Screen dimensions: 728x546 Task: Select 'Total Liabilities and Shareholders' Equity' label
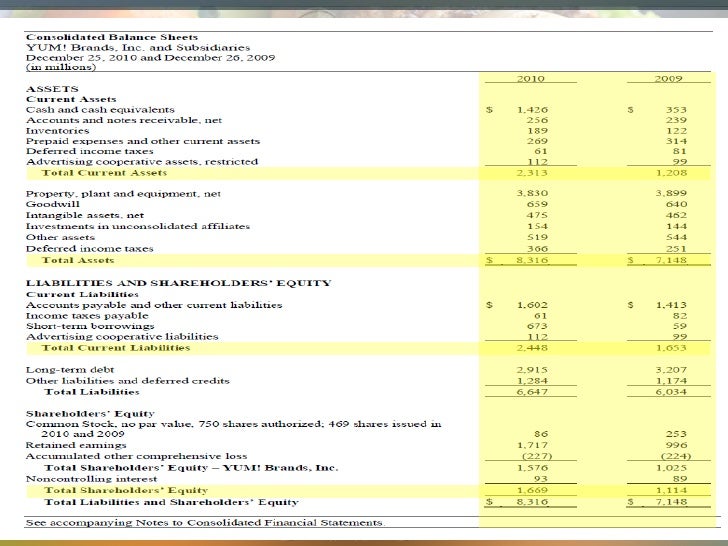[x=171, y=502]
